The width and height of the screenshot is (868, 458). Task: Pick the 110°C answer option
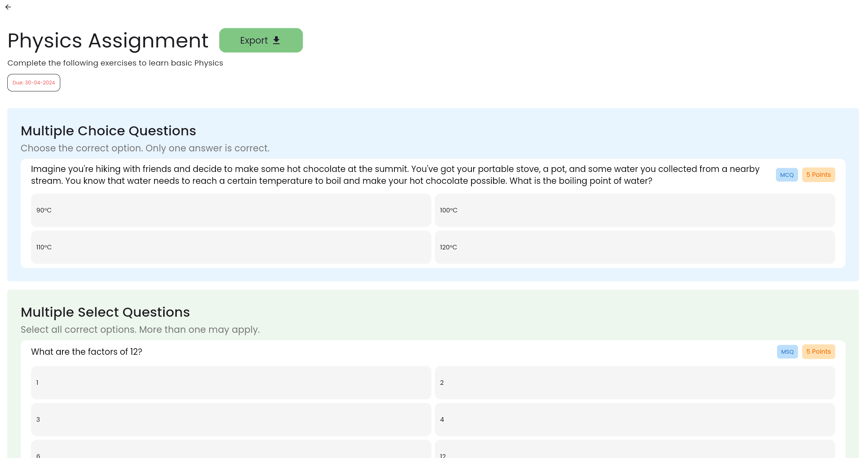tap(231, 247)
